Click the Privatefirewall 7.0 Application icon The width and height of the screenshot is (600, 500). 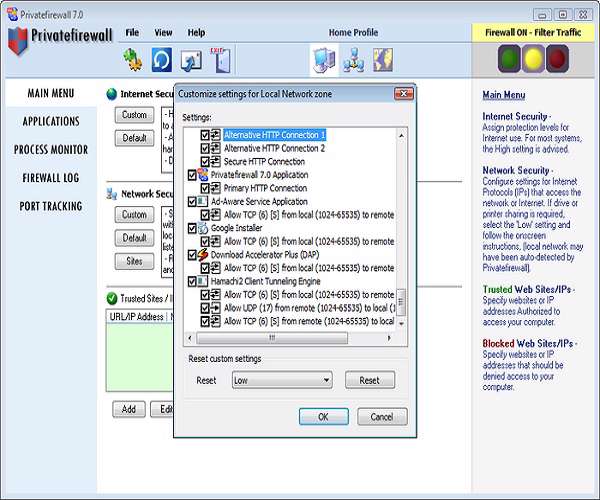[x=203, y=175]
